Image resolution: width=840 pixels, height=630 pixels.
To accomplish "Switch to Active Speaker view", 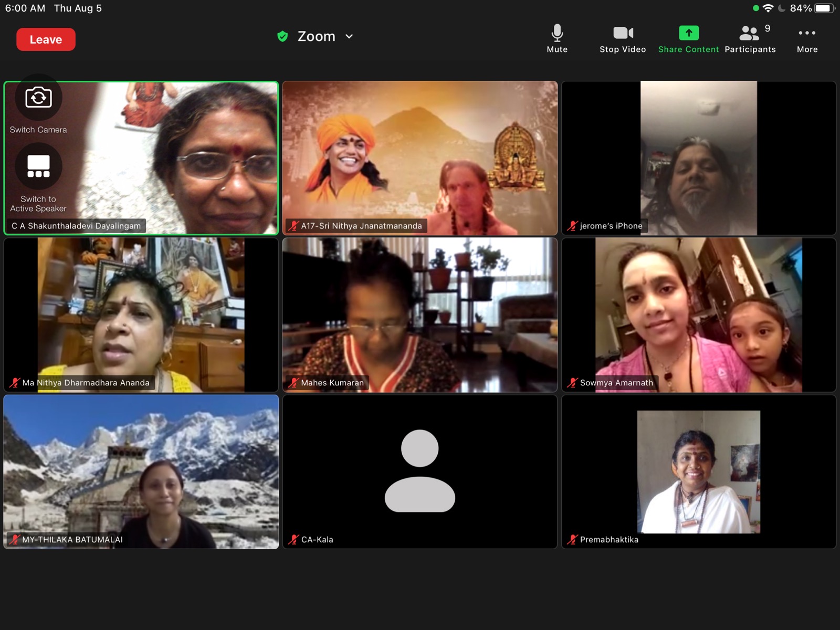I will click(38, 166).
